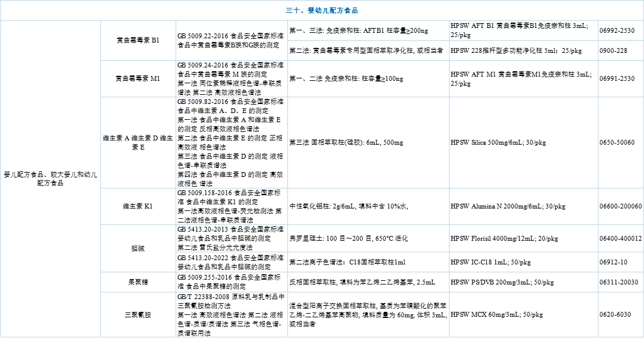
Task: Select the HPSW 228推杆型多功能净化柱 product cell
Action: pos(523,50)
